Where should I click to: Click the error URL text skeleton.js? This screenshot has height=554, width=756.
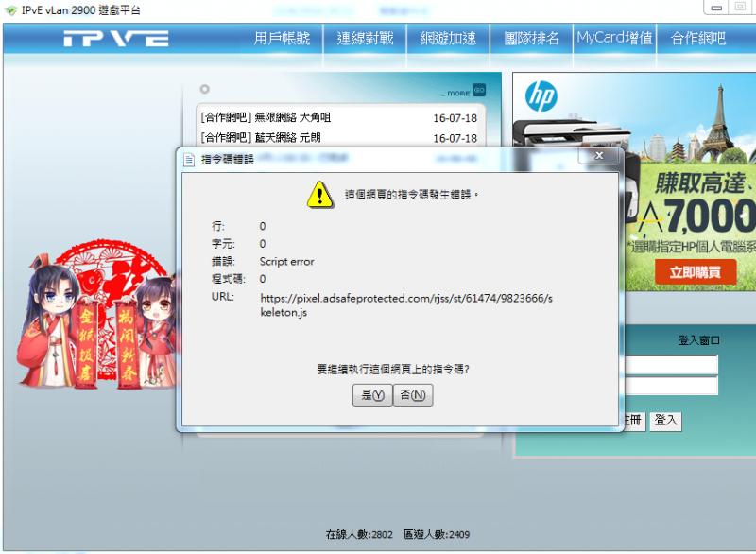click(406, 305)
